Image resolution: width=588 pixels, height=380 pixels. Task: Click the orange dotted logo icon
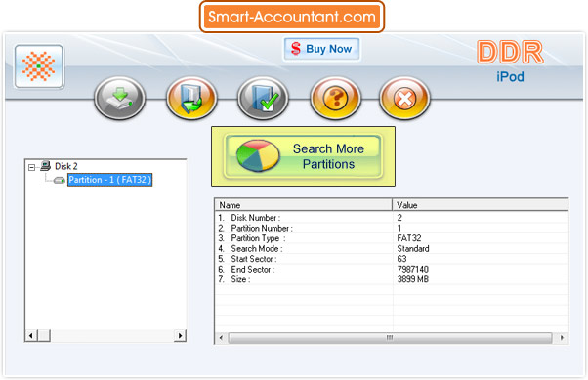coord(39,66)
